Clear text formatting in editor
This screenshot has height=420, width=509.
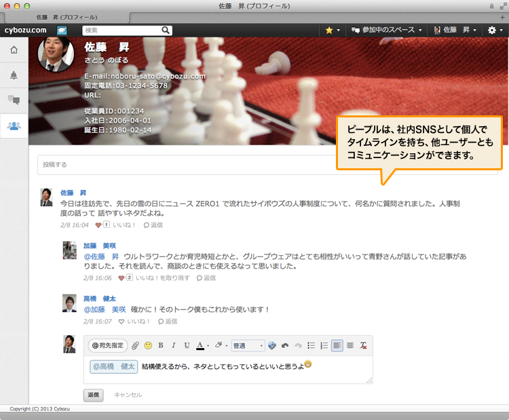coord(364,345)
